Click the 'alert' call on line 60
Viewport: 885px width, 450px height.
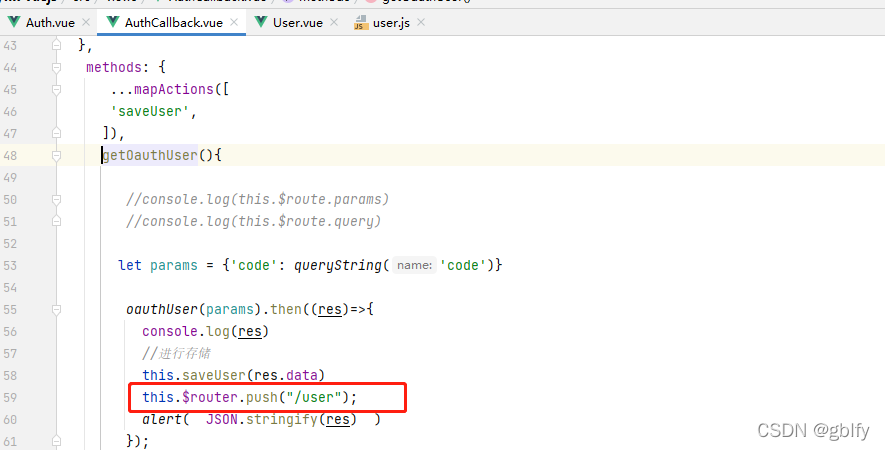click(162, 420)
